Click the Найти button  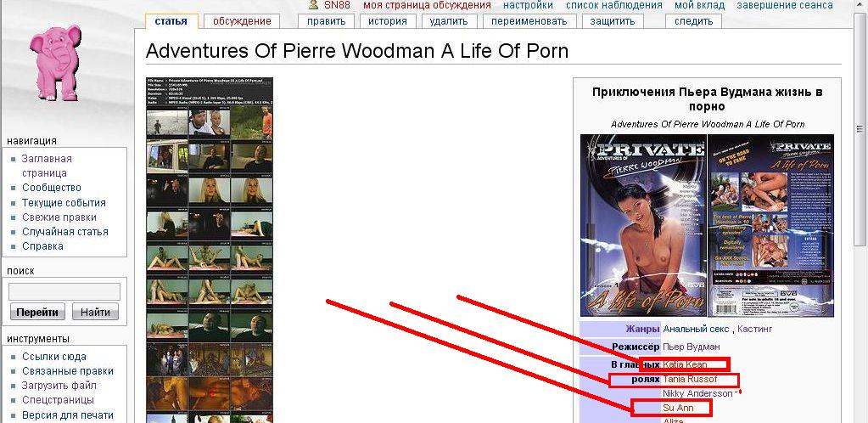pyautogui.click(x=95, y=312)
